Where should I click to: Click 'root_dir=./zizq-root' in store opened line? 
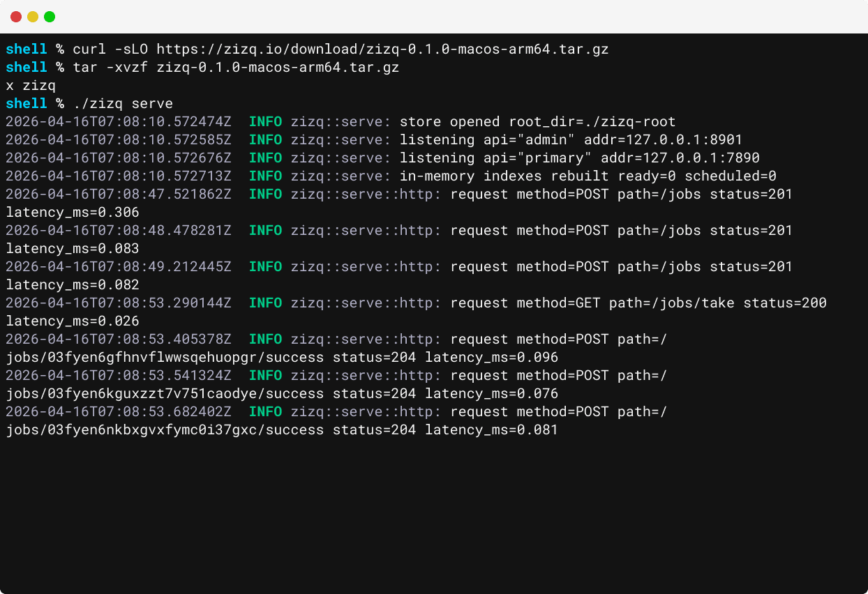click(592, 122)
